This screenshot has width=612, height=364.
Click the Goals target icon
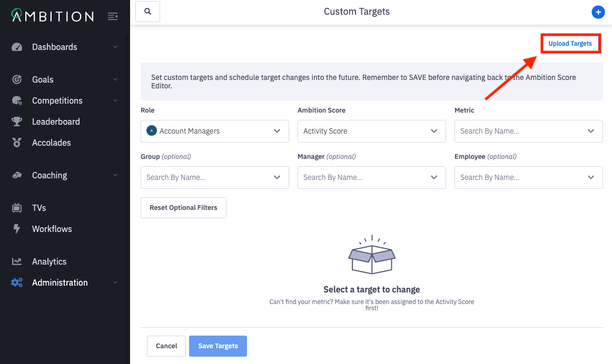17,79
